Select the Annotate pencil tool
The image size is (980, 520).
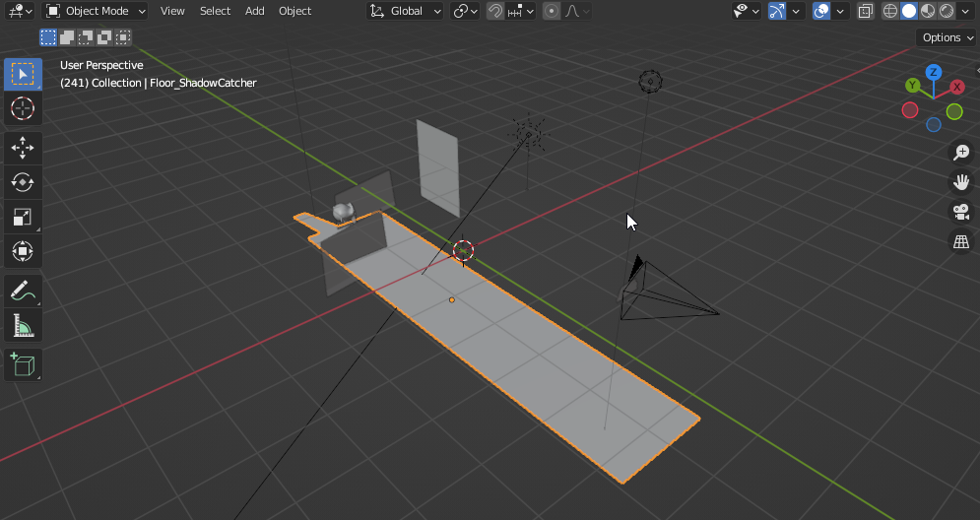pyautogui.click(x=23, y=290)
